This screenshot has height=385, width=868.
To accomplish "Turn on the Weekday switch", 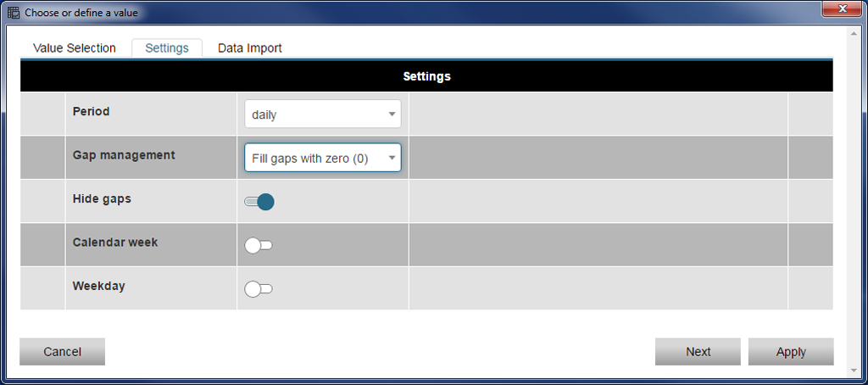I will click(259, 289).
